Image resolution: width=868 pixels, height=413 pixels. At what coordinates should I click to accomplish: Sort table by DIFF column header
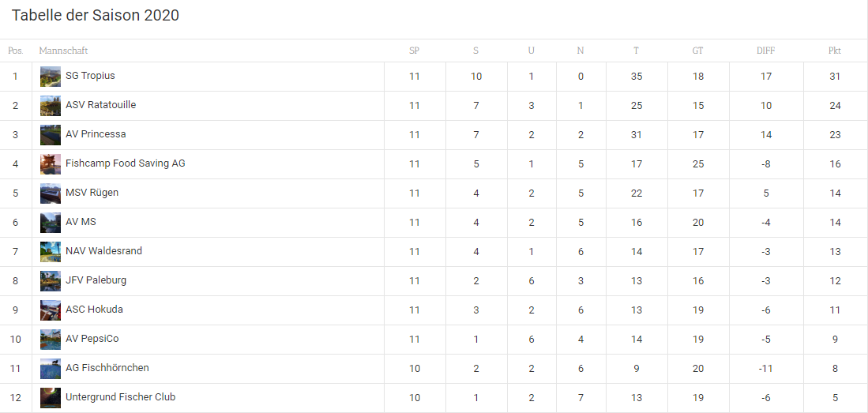pos(765,51)
